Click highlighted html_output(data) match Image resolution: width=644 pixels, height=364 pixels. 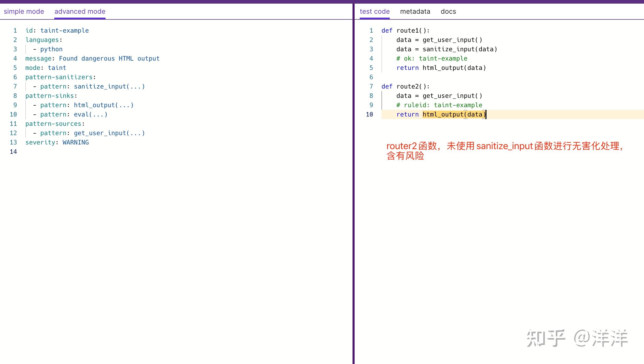pos(454,114)
